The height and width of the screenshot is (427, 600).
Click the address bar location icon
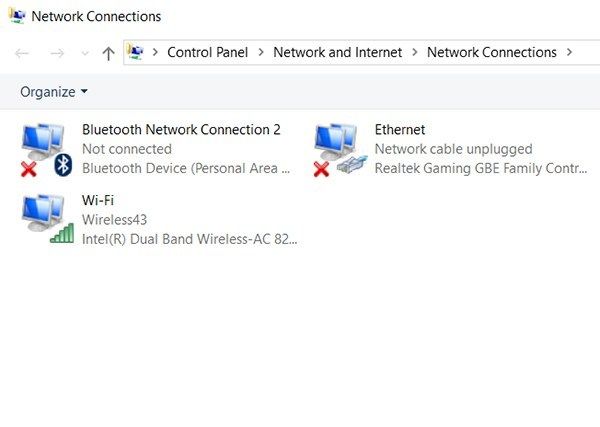coord(137,52)
